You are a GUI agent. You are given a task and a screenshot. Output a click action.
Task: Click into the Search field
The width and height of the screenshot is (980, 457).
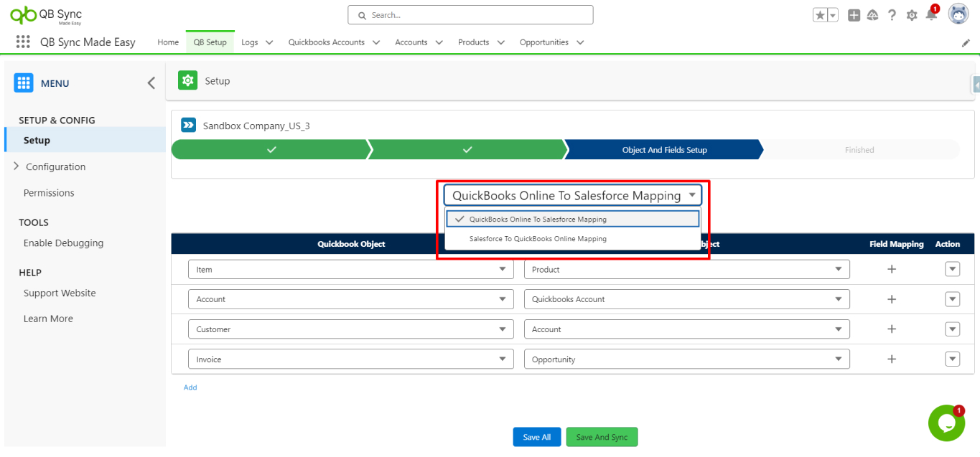pos(470,14)
